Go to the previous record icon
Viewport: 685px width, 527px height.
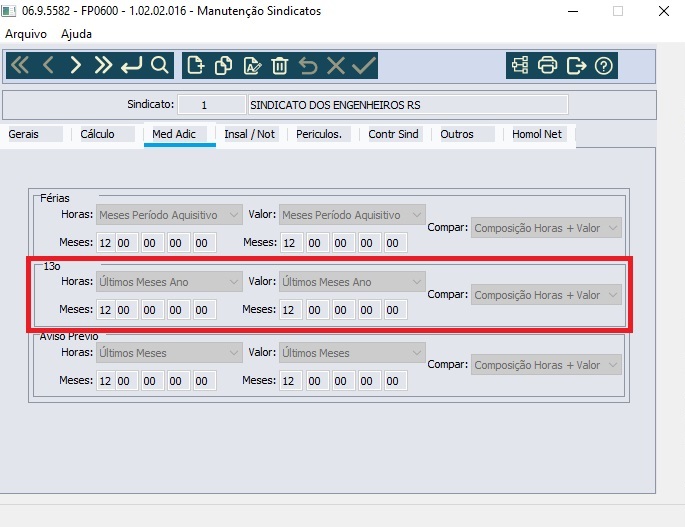point(48,66)
